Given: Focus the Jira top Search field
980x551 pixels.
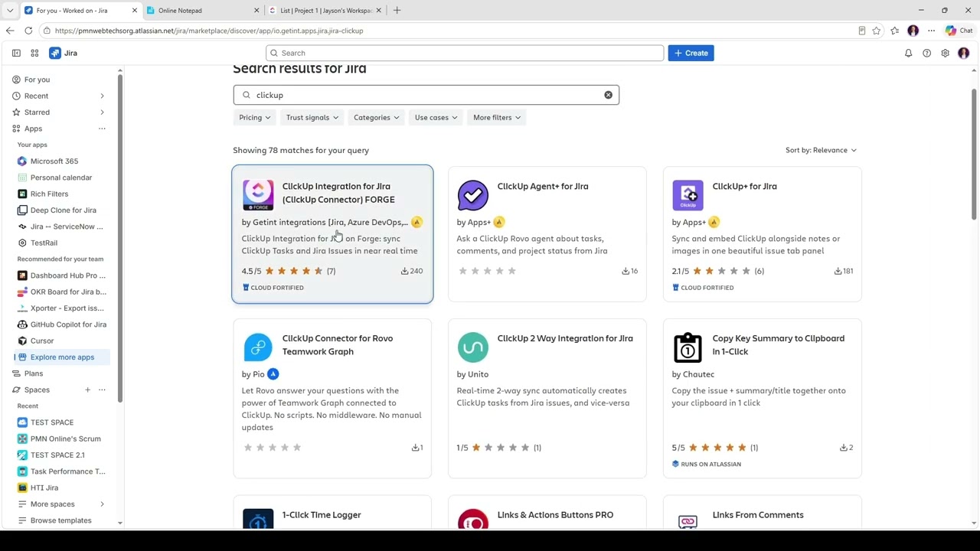Looking at the screenshot, I should coord(465,53).
